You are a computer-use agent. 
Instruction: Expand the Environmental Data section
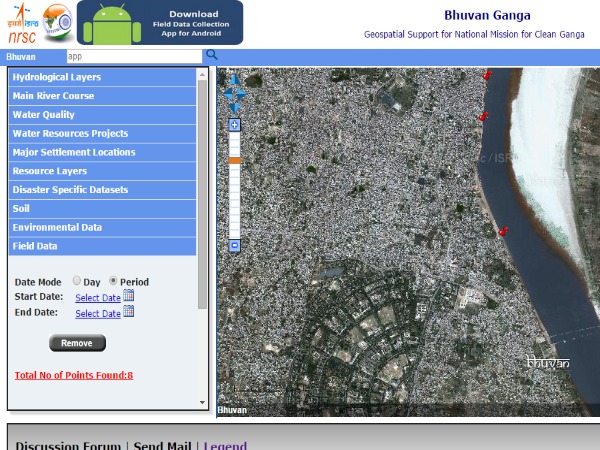tap(102, 227)
